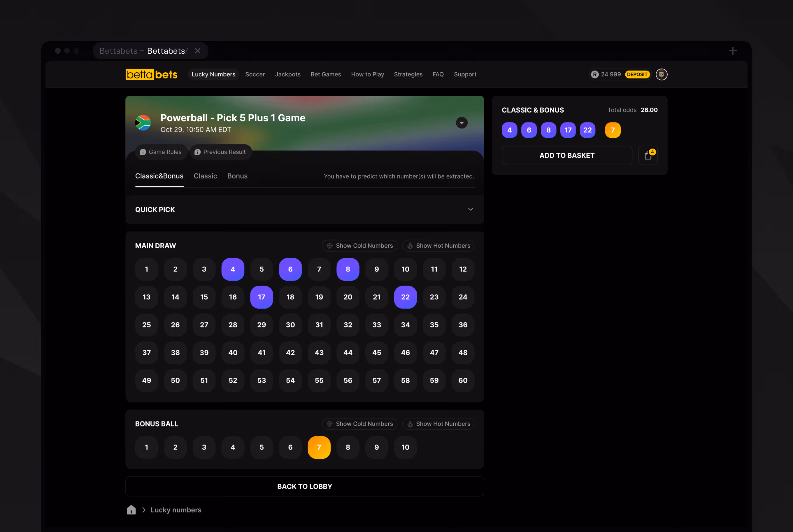
Task: View the Previous Result info
Action: pyautogui.click(x=220, y=152)
